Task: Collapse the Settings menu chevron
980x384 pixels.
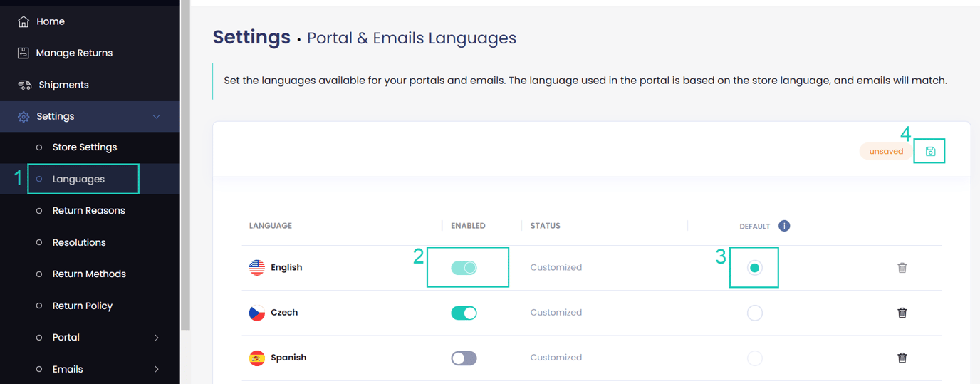Action: [x=157, y=117]
